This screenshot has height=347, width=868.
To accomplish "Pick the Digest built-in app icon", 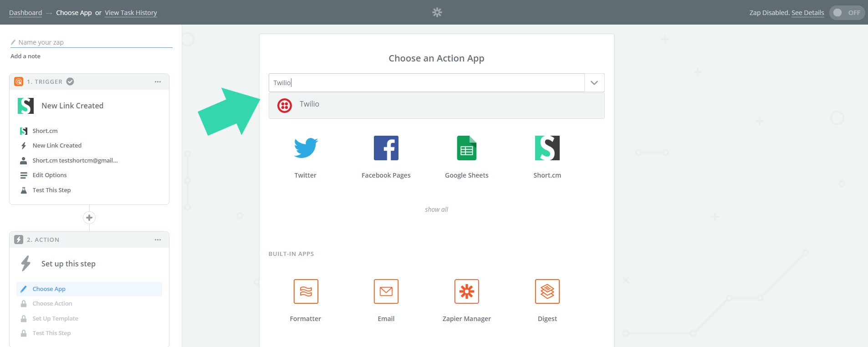I will tap(547, 291).
